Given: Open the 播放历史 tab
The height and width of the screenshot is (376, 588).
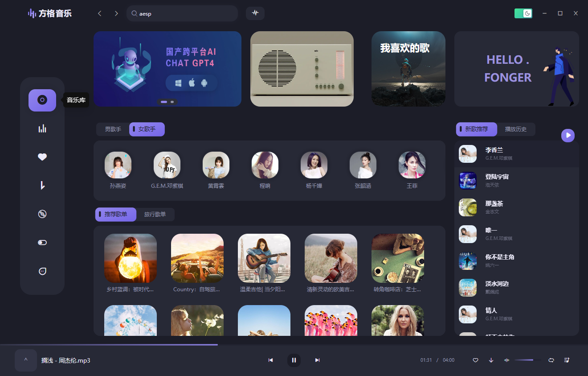Looking at the screenshot, I should (x=515, y=129).
